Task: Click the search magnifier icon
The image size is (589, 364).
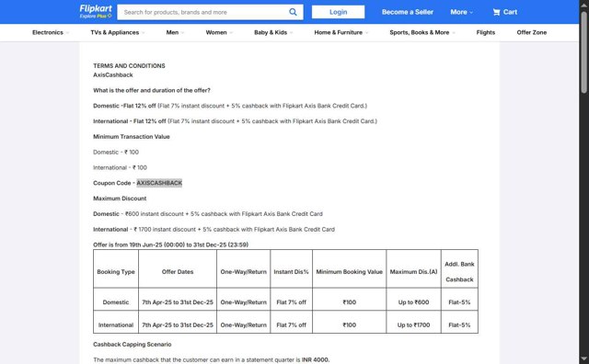Action: [x=293, y=12]
